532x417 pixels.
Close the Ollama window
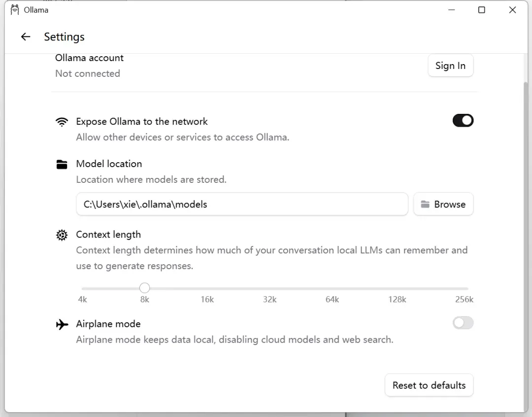coord(512,10)
